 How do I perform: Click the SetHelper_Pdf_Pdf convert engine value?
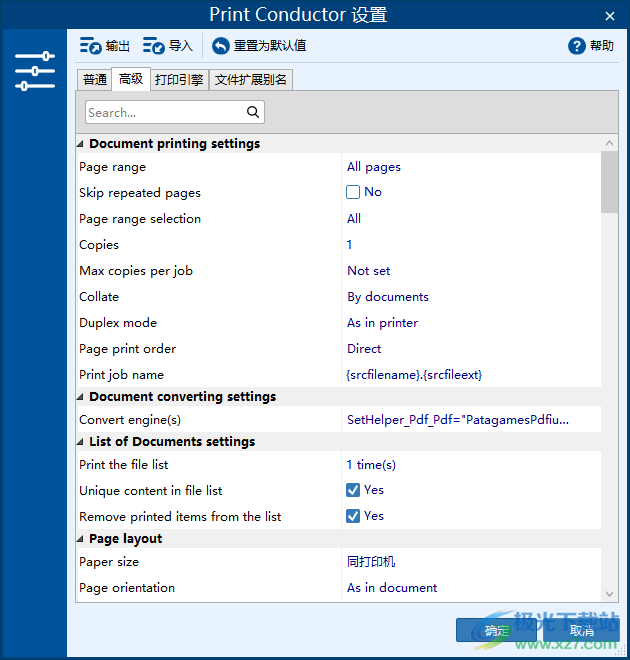(x=458, y=420)
